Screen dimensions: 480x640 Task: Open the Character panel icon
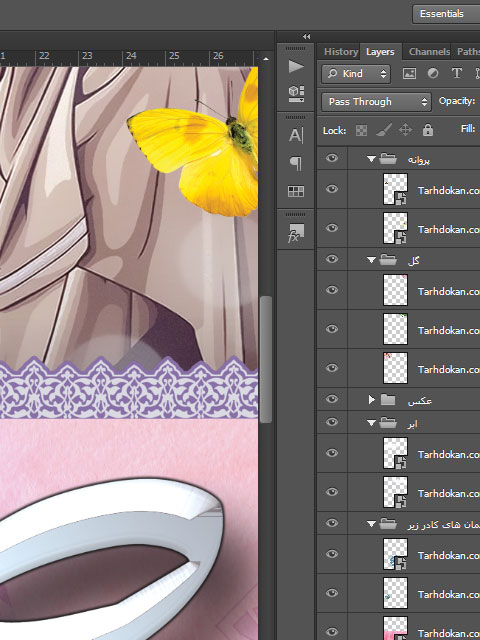tap(296, 135)
